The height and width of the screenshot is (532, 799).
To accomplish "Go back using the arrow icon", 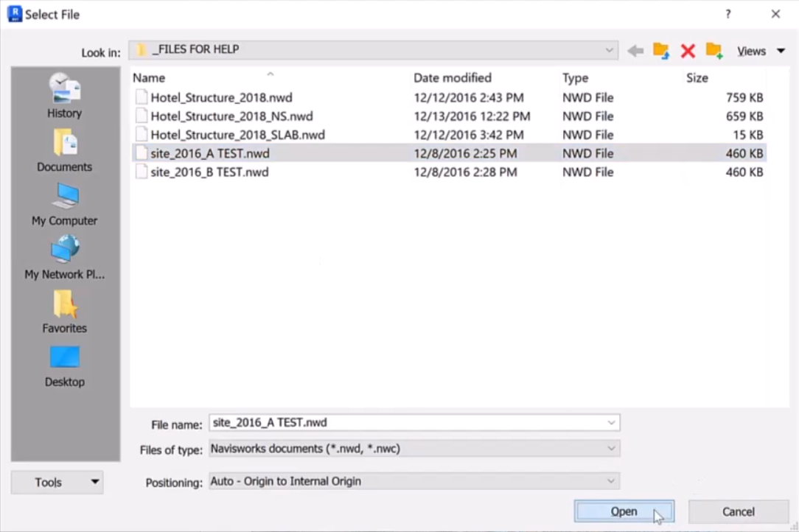I will [635, 51].
